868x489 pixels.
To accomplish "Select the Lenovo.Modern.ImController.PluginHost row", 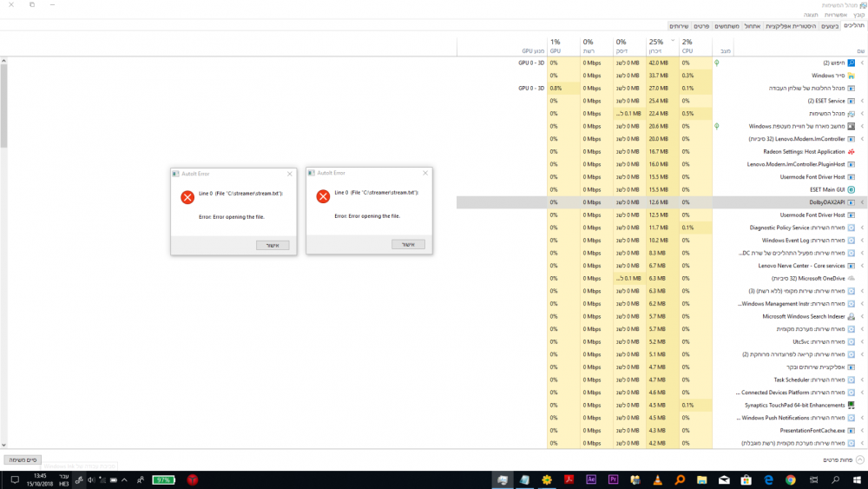I will 662,164.
